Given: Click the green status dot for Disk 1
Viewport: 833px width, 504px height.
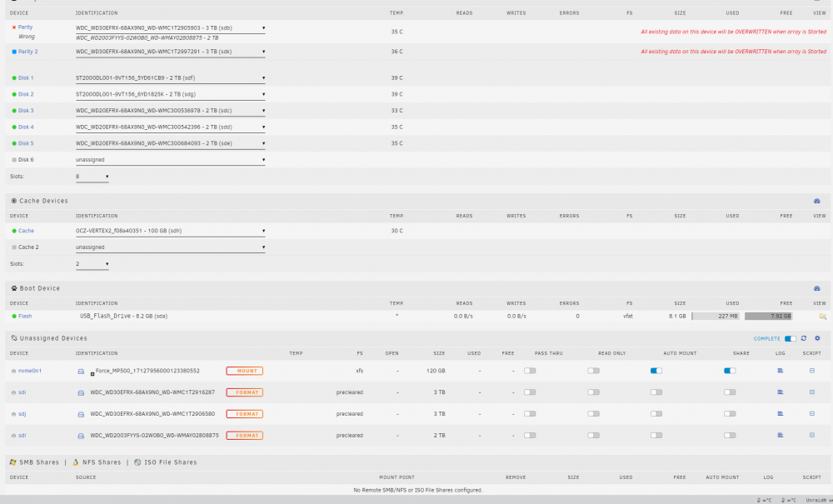Looking at the screenshot, I should pyautogui.click(x=14, y=78).
